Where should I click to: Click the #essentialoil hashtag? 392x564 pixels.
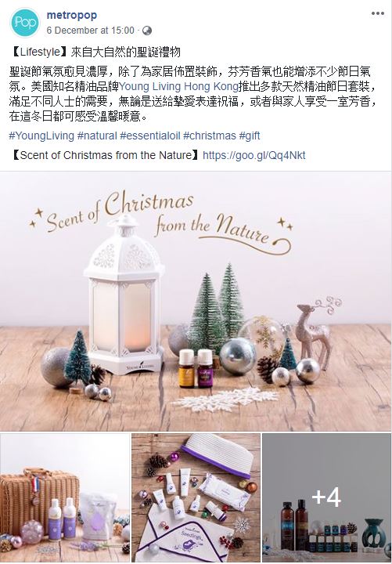coord(149,136)
